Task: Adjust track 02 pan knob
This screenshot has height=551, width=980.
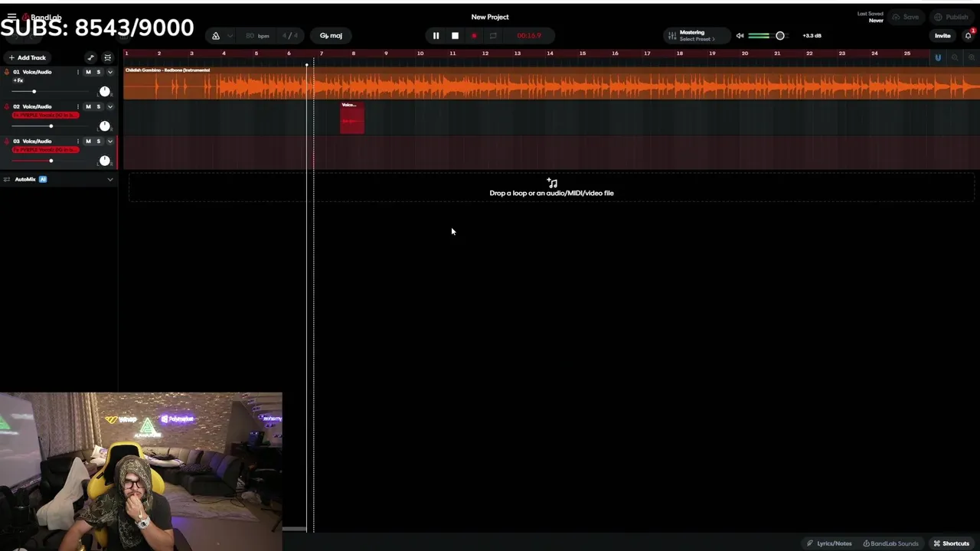Action: 105,126
